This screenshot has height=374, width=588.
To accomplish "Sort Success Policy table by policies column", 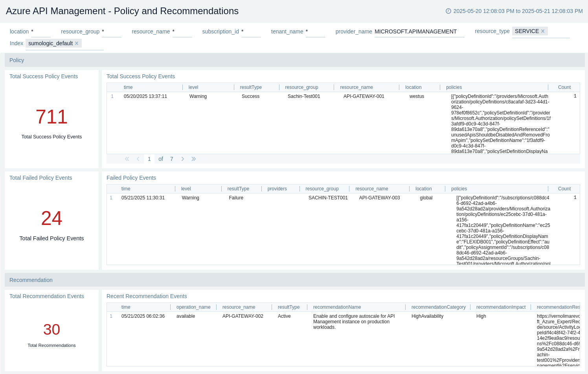I will click(454, 87).
